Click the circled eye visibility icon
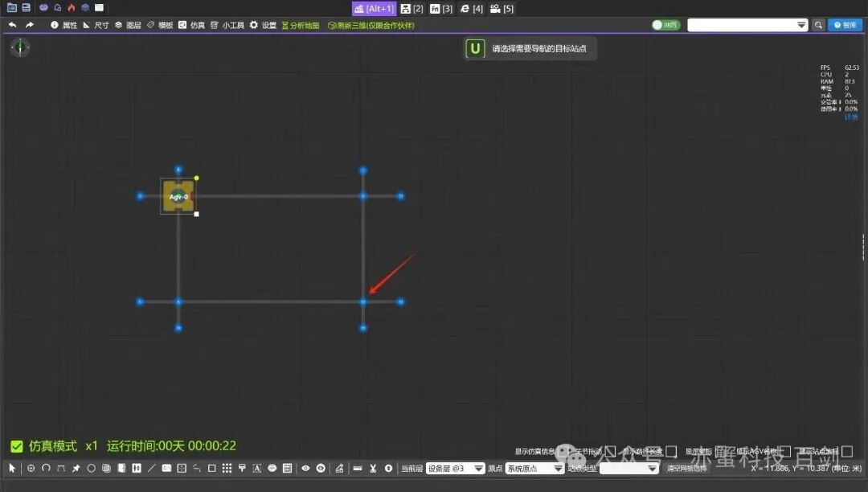Viewport: 868px width, 492px height. click(321, 468)
